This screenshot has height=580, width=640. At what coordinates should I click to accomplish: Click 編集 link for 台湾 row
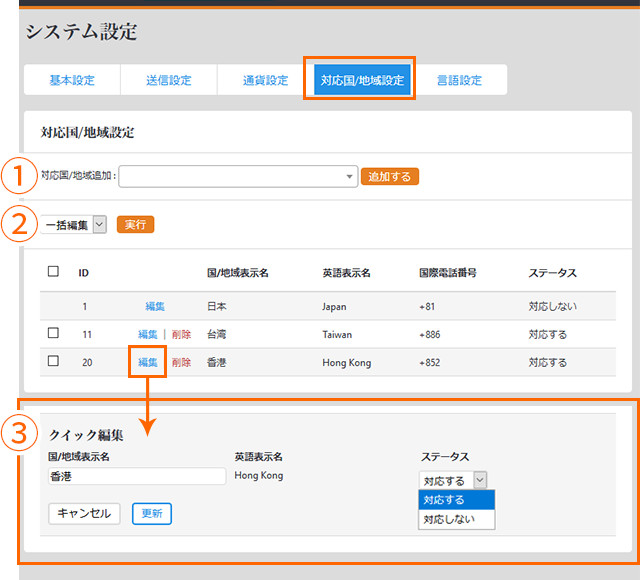pyautogui.click(x=148, y=334)
